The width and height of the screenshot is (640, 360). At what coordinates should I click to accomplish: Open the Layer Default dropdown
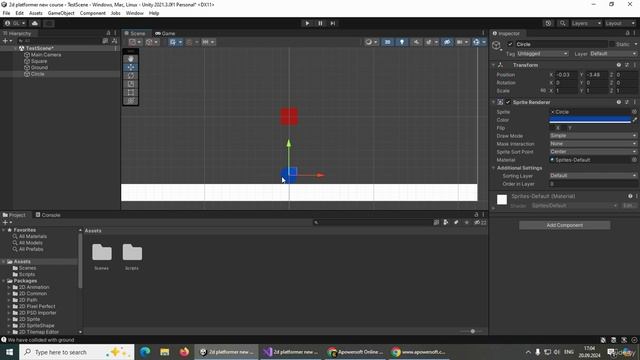click(613, 53)
